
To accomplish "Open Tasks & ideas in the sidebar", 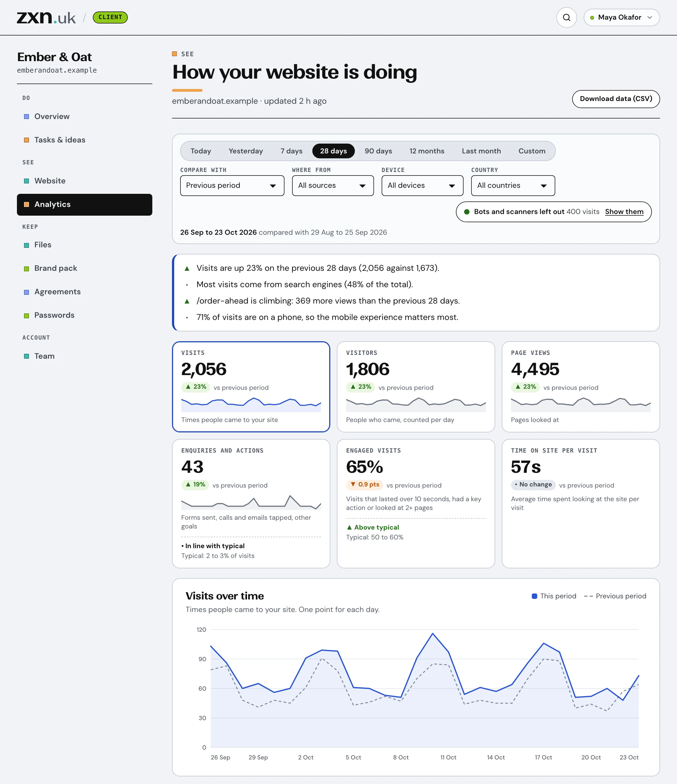I will tap(84, 140).
